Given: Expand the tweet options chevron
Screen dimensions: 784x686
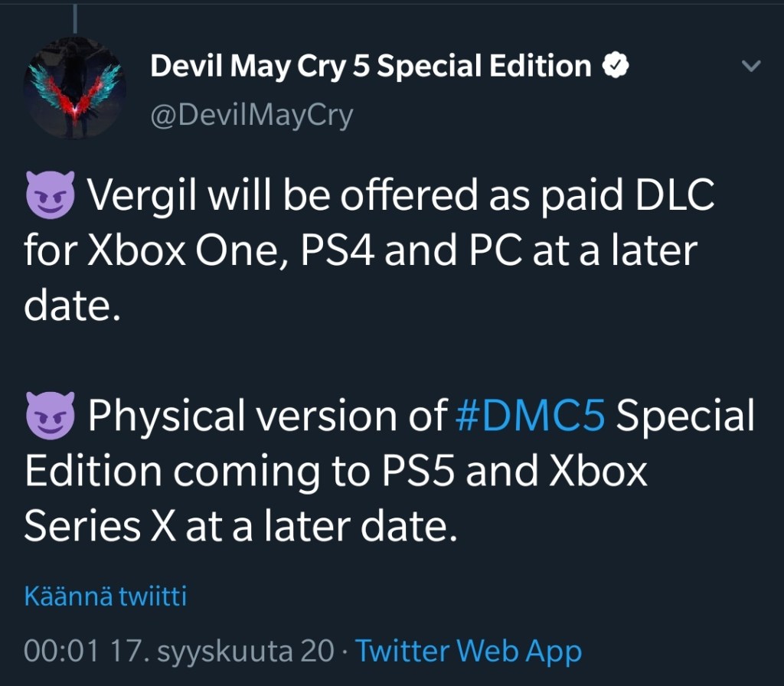Looking at the screenshot, I should (752, 67).
